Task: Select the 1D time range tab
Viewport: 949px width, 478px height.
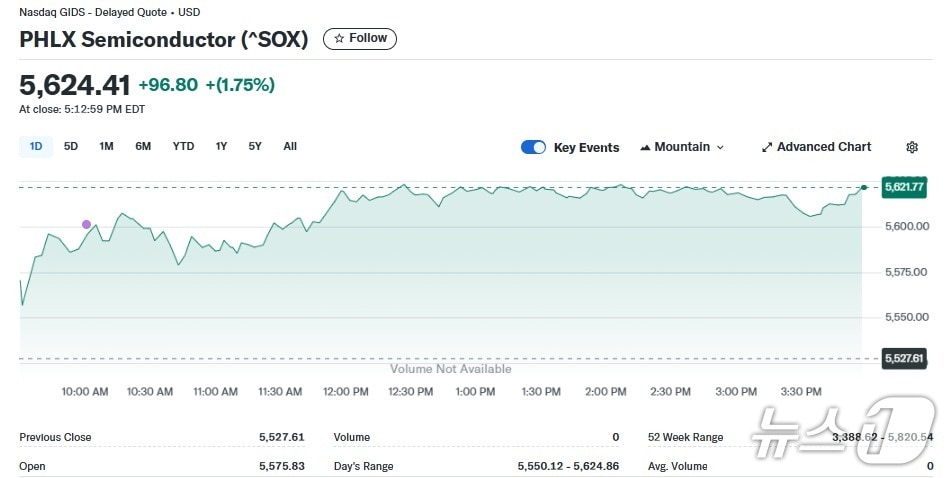Action: tap(36, 146)
